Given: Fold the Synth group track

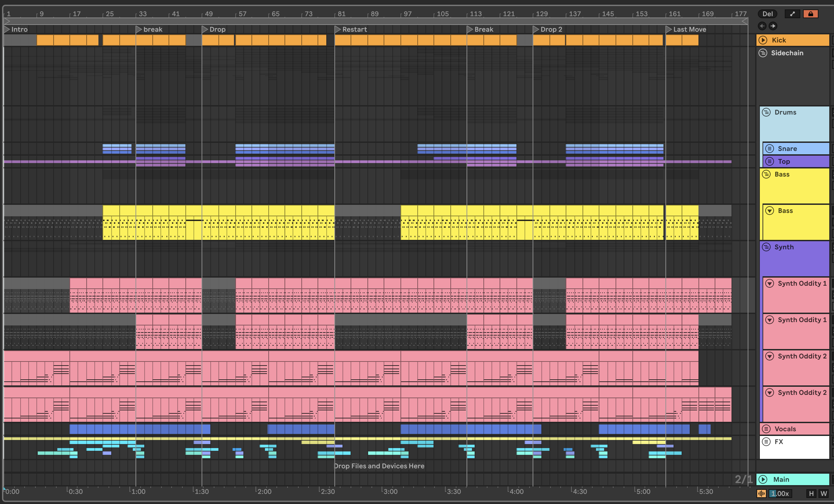Looking at the screenshot, I should point(766,247).
